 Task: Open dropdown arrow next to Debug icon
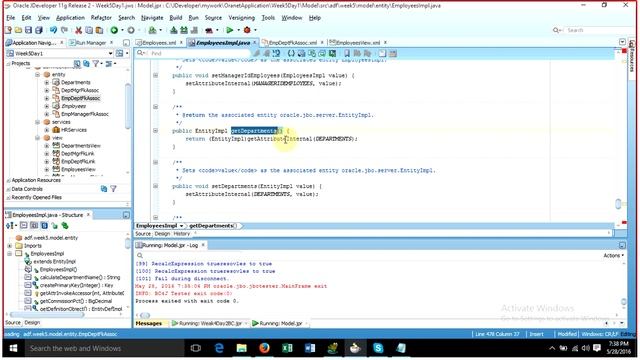click(256, 30)
